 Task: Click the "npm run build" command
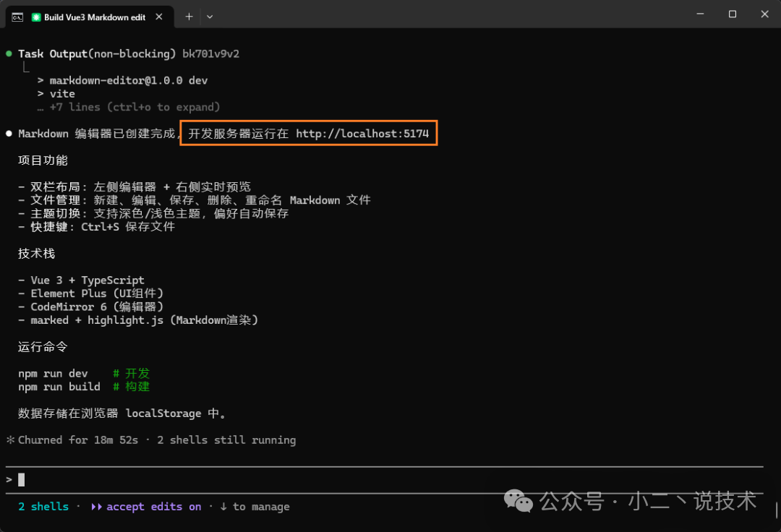pos(59,387)
